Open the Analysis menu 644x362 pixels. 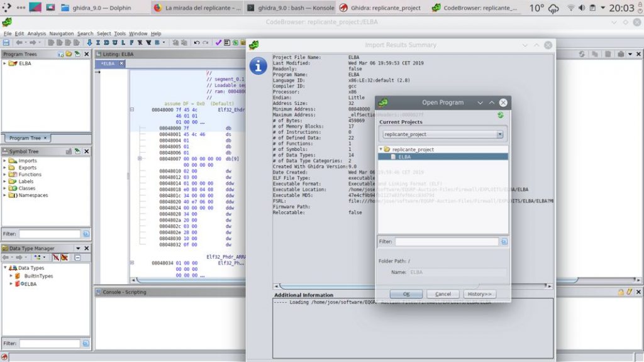coord(36,33)
